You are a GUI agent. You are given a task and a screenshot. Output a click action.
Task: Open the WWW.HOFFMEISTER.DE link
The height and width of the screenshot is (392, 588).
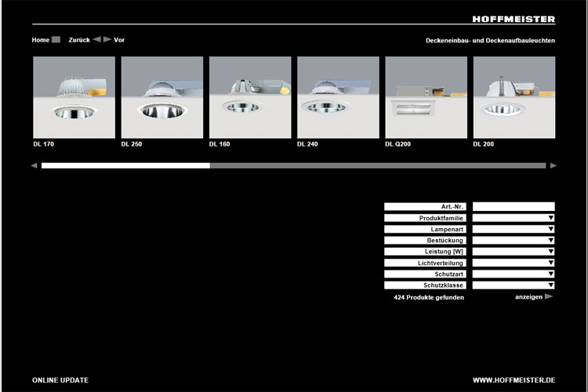click(514, 380)
